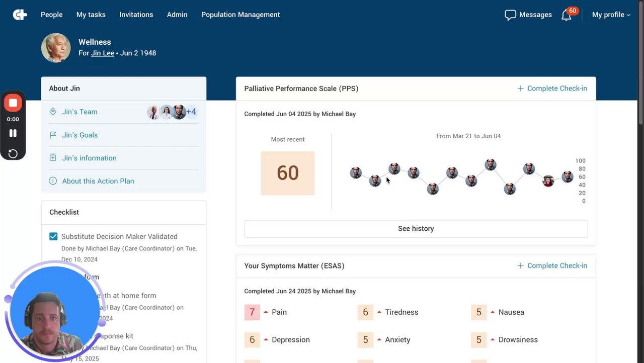This screenshot has height=363, width=644.
Task: Expand the My profile dropdown
Action: [611, 15]
